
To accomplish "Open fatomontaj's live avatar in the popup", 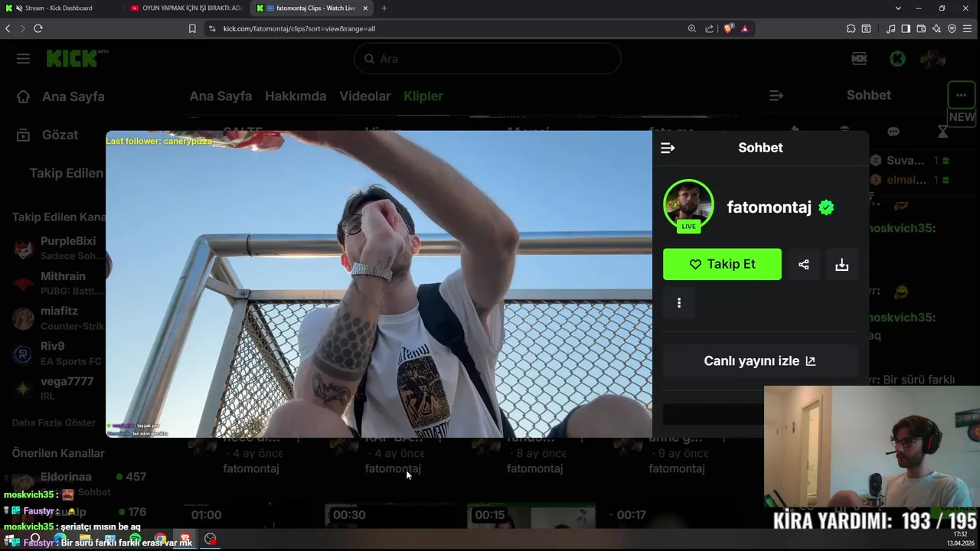I will (688, 205).
